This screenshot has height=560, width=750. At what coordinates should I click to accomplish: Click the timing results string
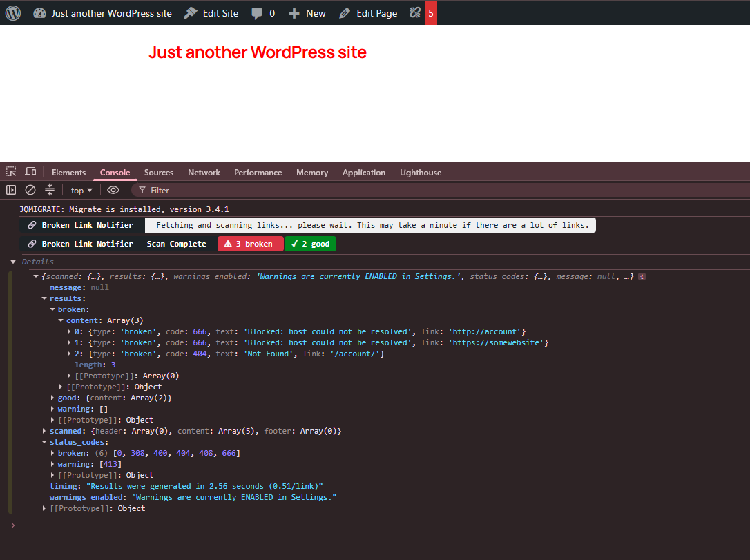pos(204,486)
